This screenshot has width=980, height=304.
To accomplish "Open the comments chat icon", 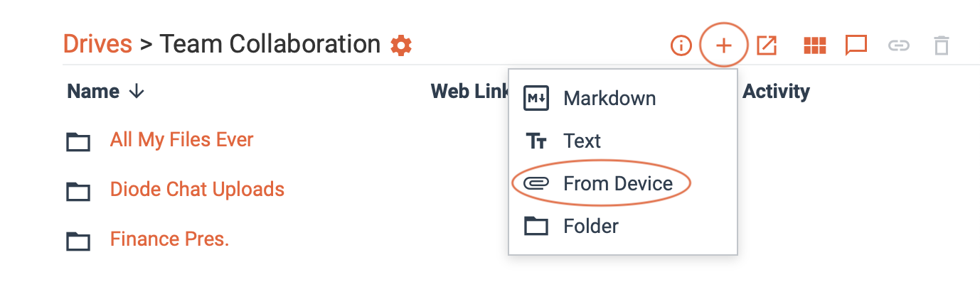I will click(x=856, y=46).
